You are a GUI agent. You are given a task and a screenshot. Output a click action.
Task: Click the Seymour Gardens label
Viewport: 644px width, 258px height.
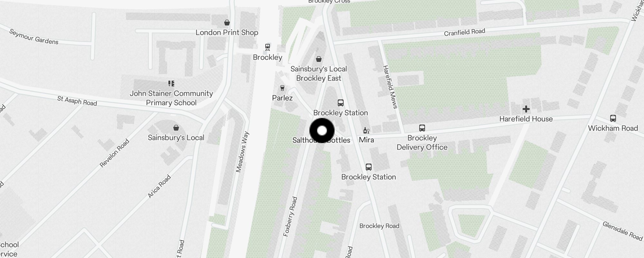(34, 37)
